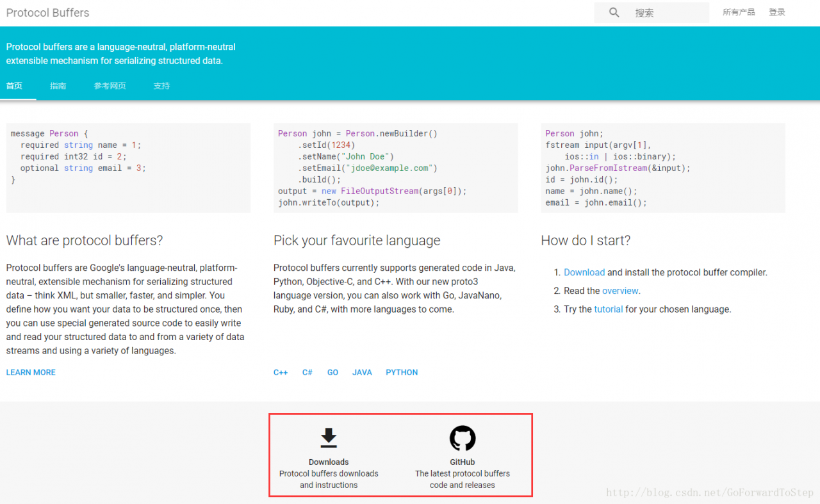Click the Downloads arrow icon
The height and width of the screenshot is (504, 820).
[329, 437]
